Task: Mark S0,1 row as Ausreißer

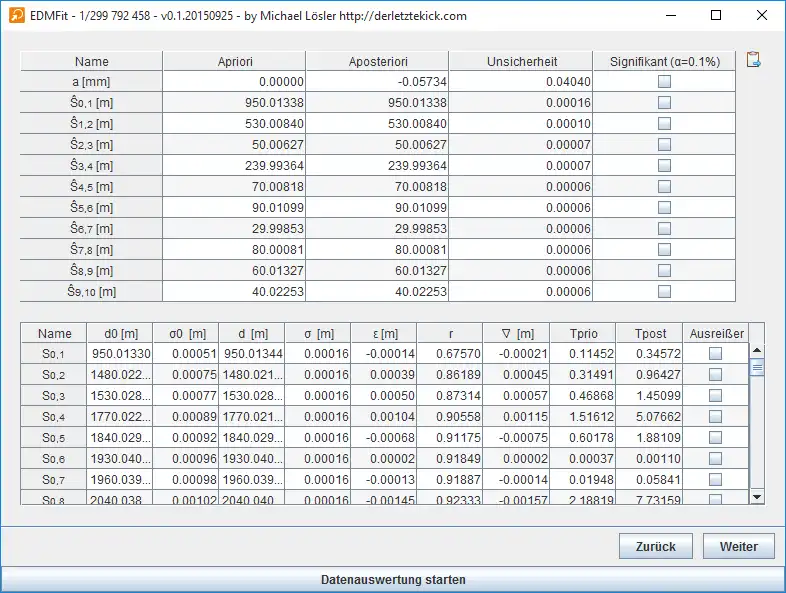Action: tap(715, 354)
